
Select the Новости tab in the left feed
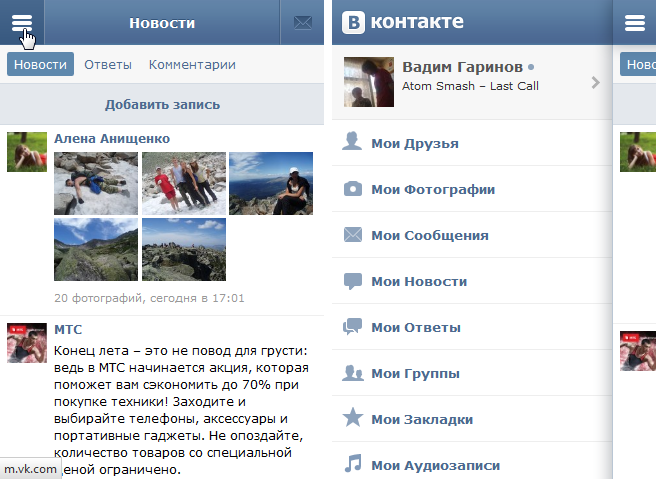pos(40,64)
